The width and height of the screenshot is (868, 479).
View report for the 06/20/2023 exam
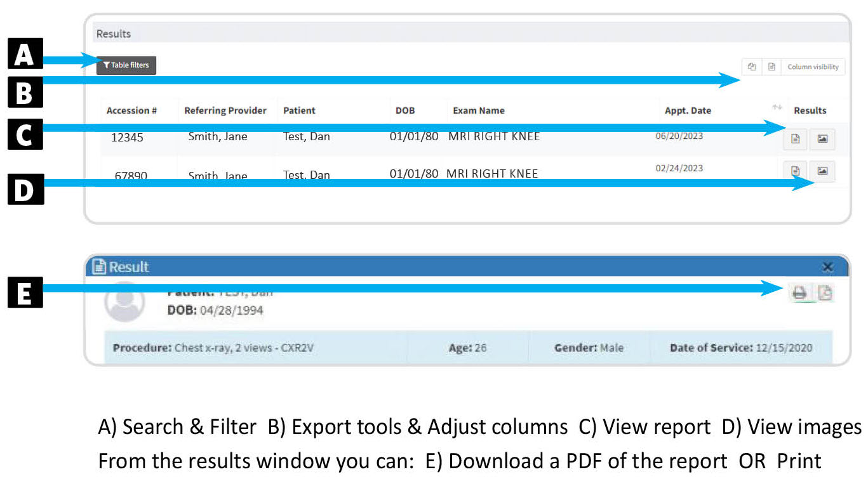pyautogui.click(x=795, y=139)
